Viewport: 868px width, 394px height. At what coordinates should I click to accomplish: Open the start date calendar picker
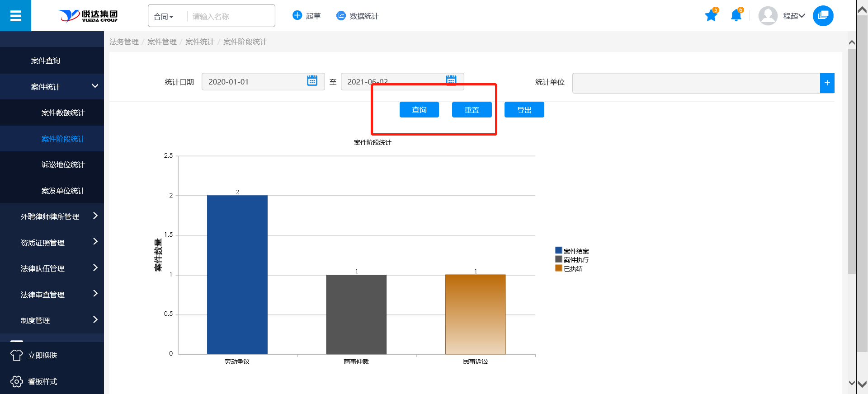coord(312,81)
